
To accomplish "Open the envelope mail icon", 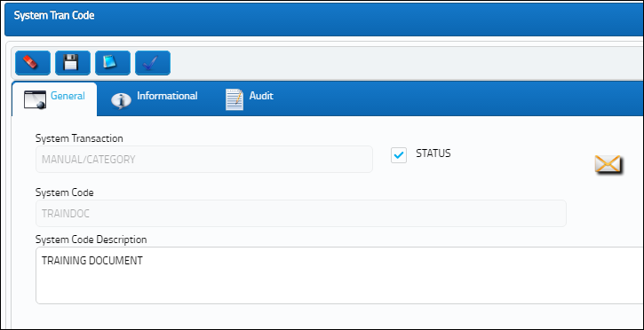I will pyautogui.click(x=608, y=164).
